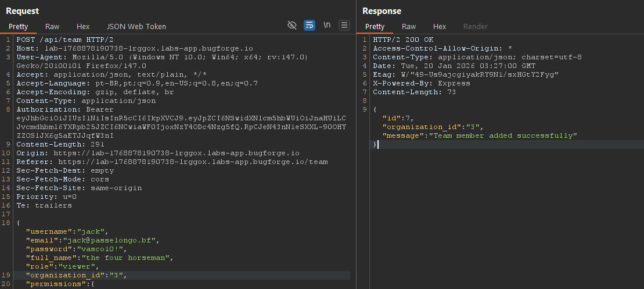Click the "permissions":{ line
This screenshot has width=644, height=289.
click(60, 284)
